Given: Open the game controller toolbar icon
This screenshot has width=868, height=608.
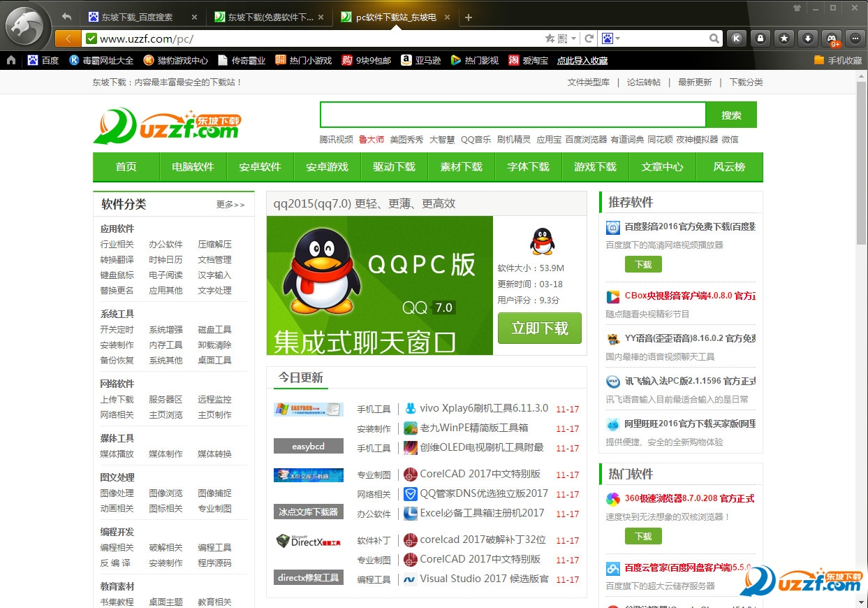Looking at the screenshot, I should tap(831, 38).
